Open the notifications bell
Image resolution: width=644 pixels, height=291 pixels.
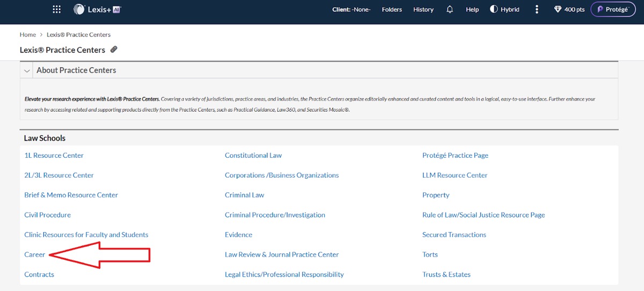[450, 9]
